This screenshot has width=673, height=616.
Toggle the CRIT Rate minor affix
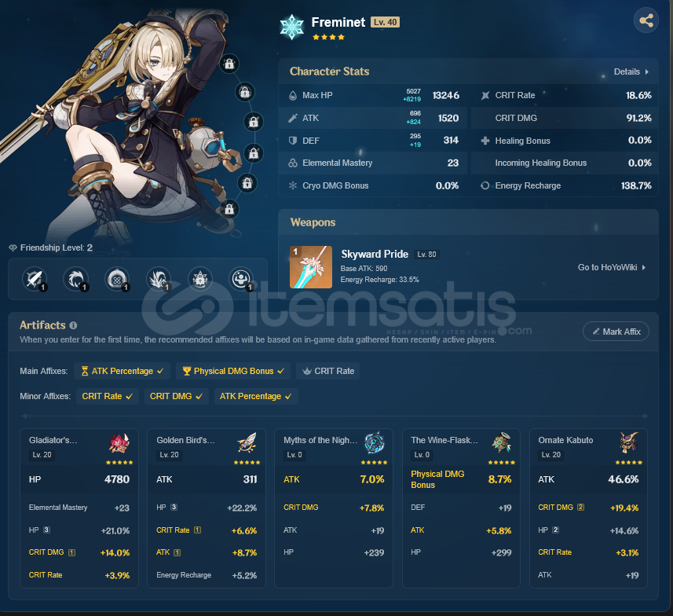(108, 396)
